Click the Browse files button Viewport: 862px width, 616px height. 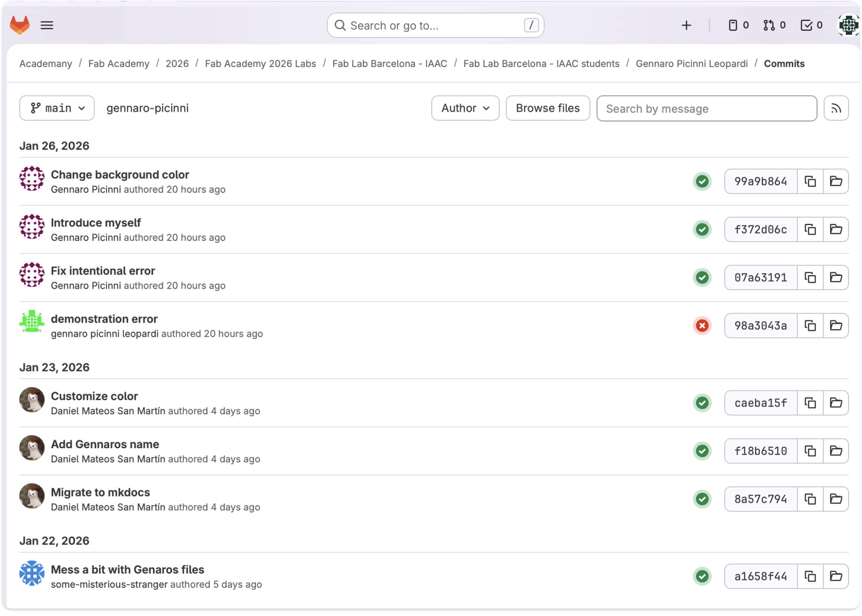point(548,108)
